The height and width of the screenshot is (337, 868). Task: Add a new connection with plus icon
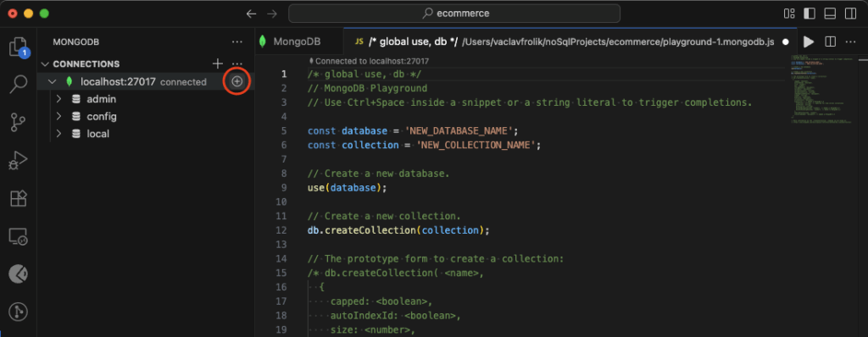pos(218,64)
